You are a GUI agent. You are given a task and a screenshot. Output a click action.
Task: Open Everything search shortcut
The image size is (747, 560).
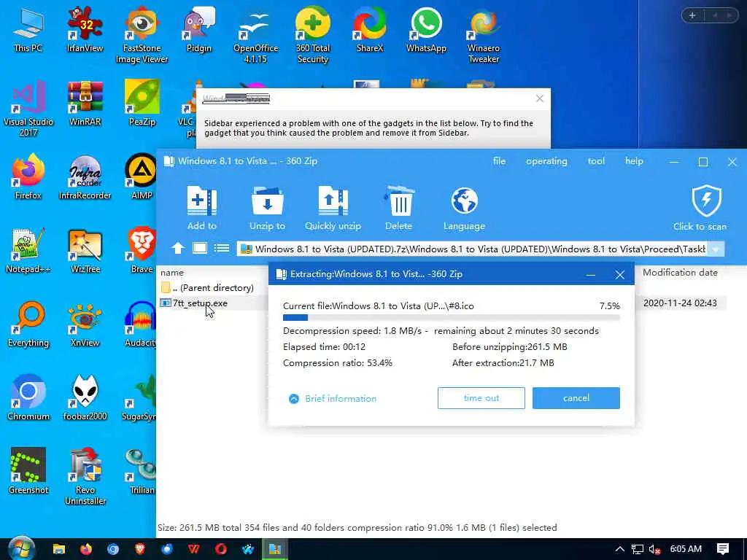[28, 325]
